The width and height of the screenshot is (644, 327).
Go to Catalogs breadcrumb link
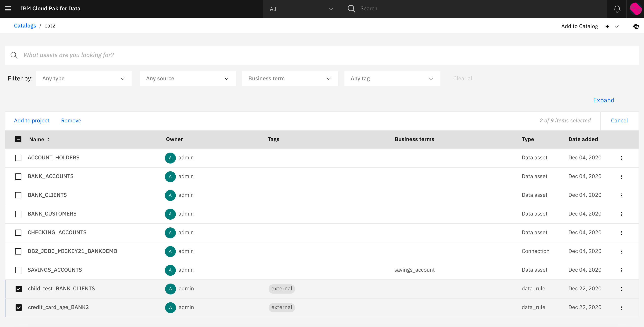point(25,26)
